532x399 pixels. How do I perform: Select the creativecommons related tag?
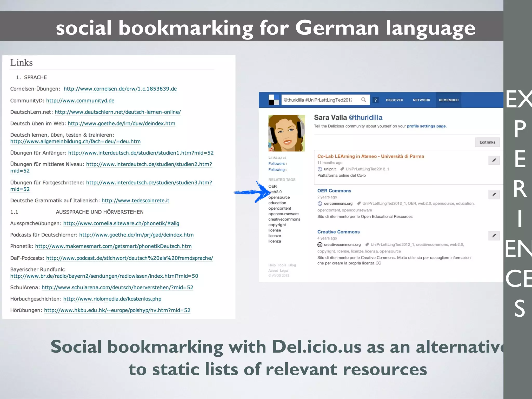[284, 219]
